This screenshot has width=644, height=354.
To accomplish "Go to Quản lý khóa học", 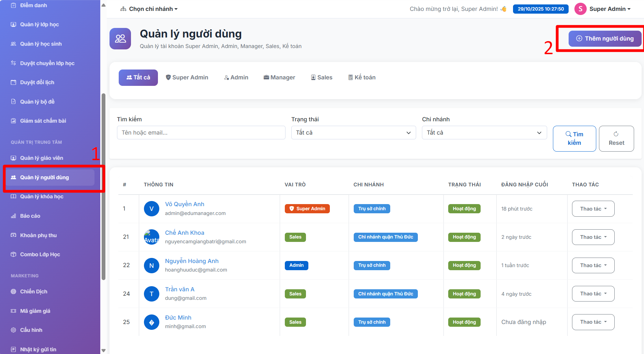I will click(x=42, y=197).
